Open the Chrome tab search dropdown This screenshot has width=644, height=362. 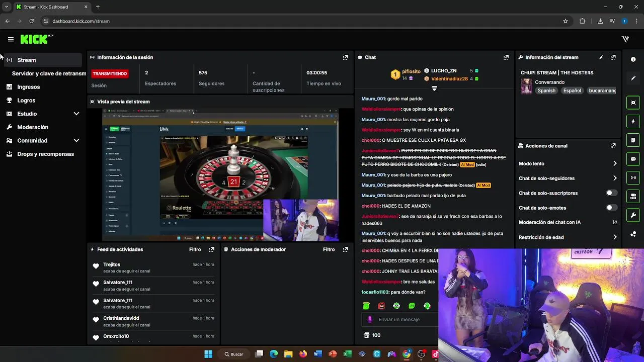[x=7, y=7]
